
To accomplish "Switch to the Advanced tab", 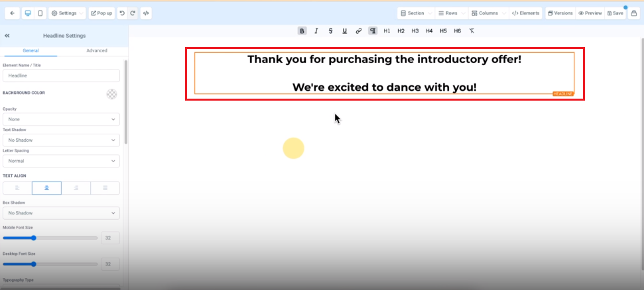I will (x=97, y=51).
